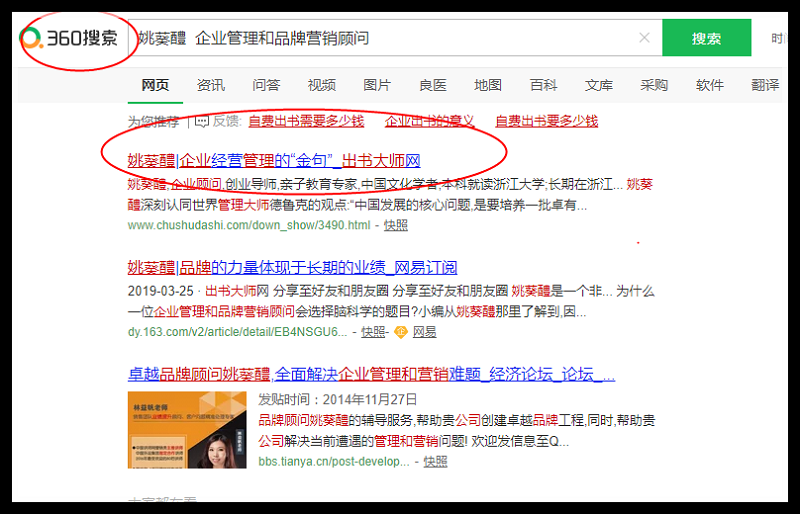
Task: Select the 视频 tab
Action: [322, 85]
